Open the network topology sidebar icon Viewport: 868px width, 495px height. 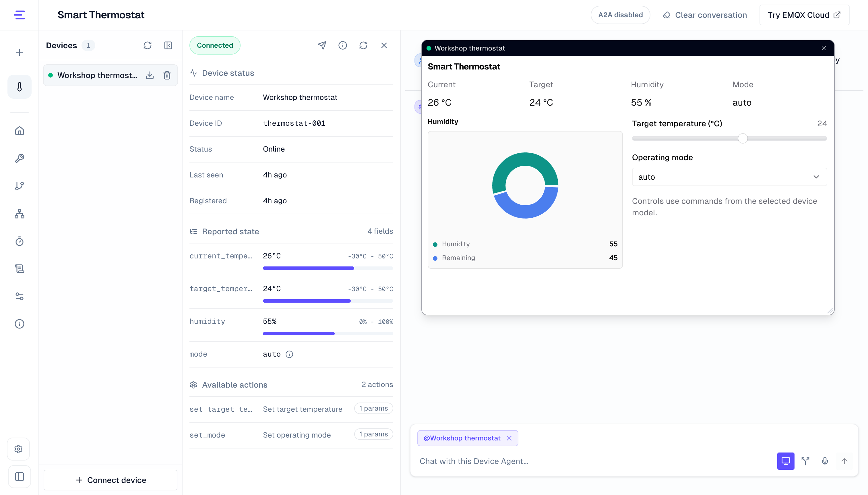19,214
